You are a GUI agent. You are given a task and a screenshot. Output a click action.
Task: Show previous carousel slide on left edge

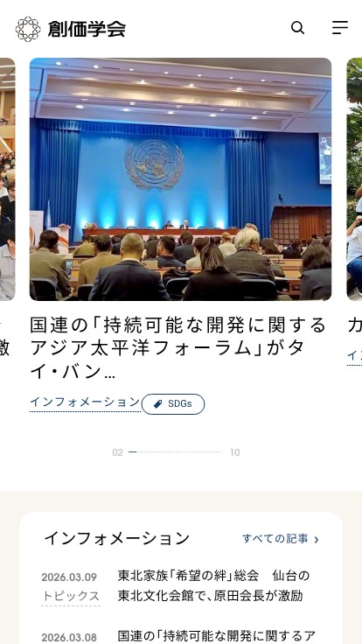[7, 179]
